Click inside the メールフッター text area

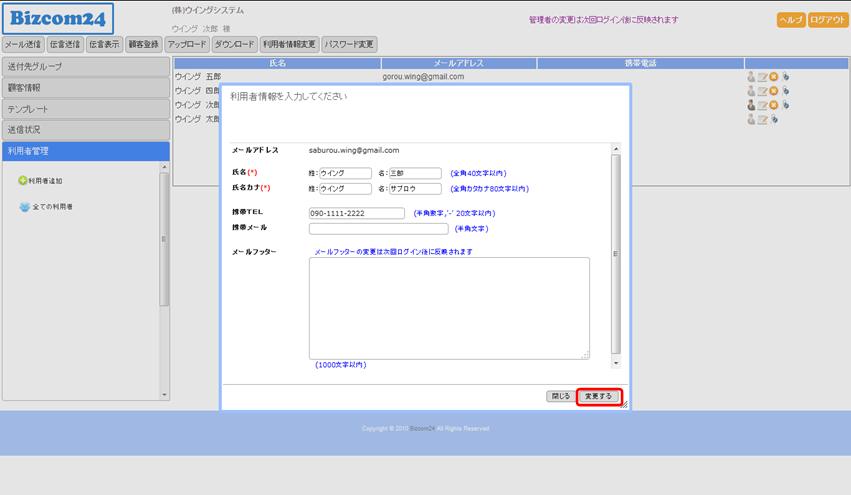(x=449, y=307)
